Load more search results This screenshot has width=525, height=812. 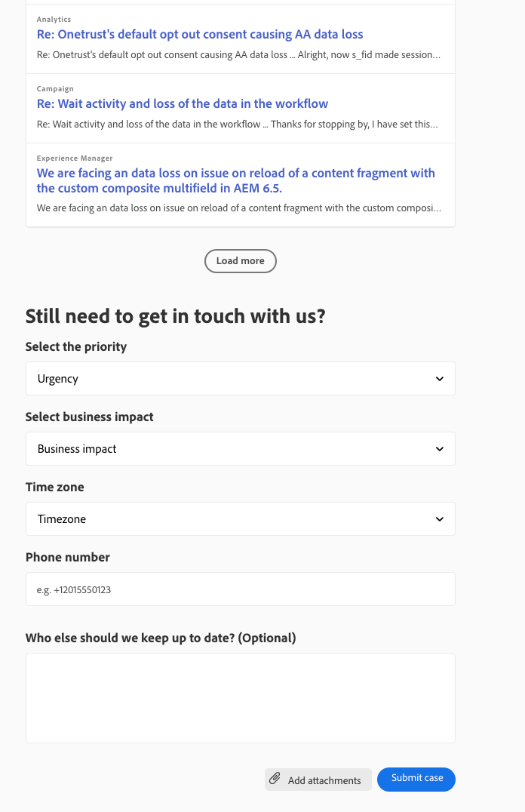point(240,261)
